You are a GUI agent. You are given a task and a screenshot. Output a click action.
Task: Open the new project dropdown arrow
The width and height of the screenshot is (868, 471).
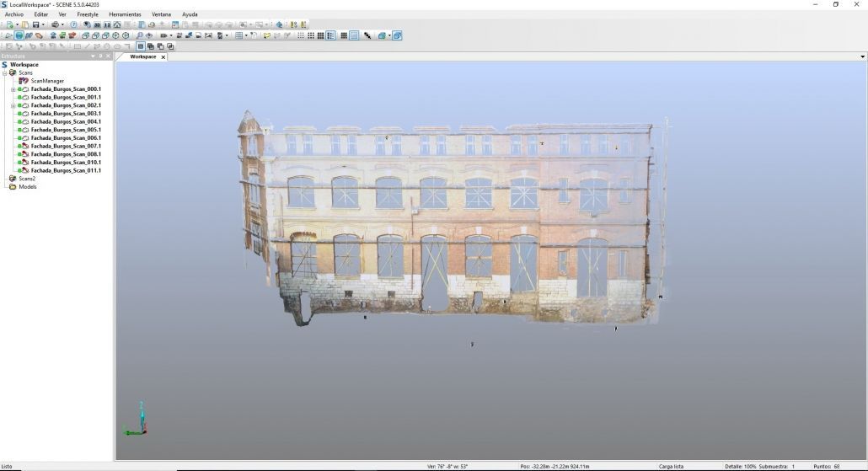point(17,25)
